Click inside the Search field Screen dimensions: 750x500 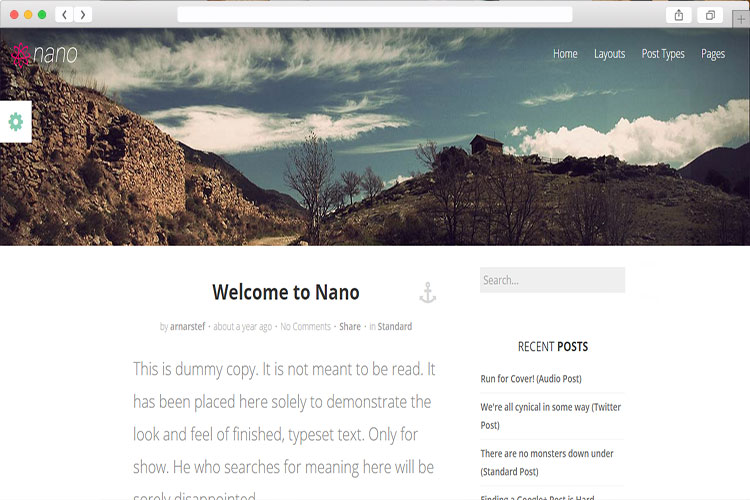(552, 280)
